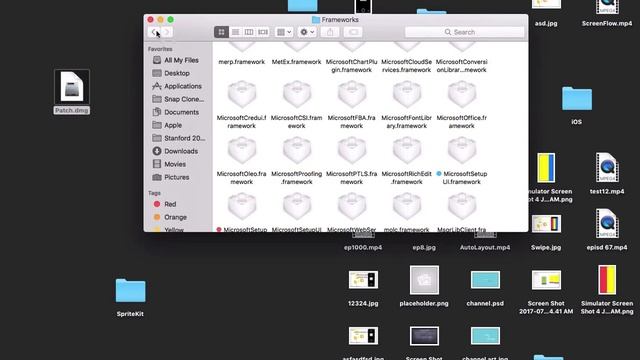Open Pictures in Finder sidebar

(x=178, y=177)
